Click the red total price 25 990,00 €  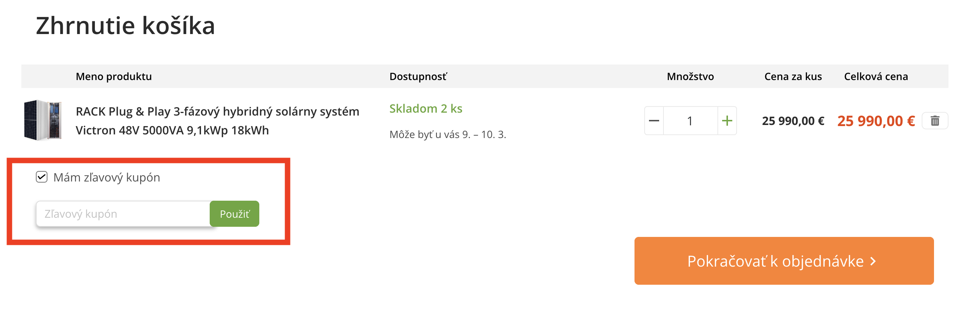(x=876, y=121)
